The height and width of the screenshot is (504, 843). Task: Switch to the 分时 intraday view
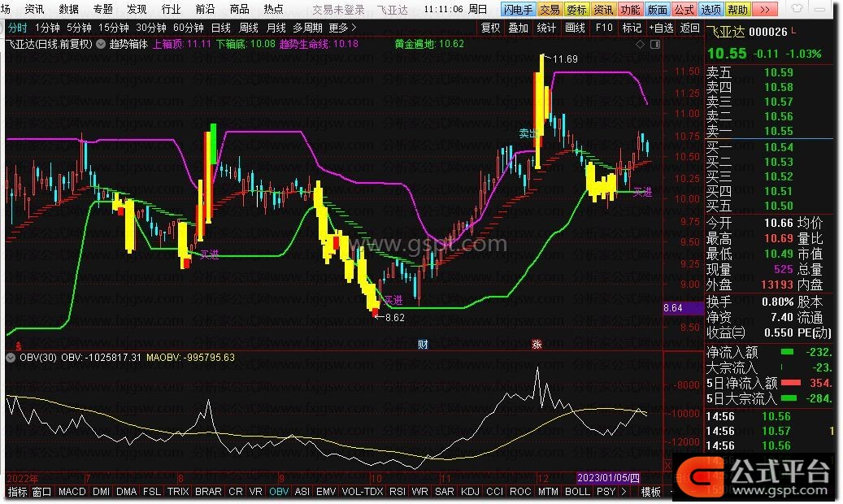point(17,28)
